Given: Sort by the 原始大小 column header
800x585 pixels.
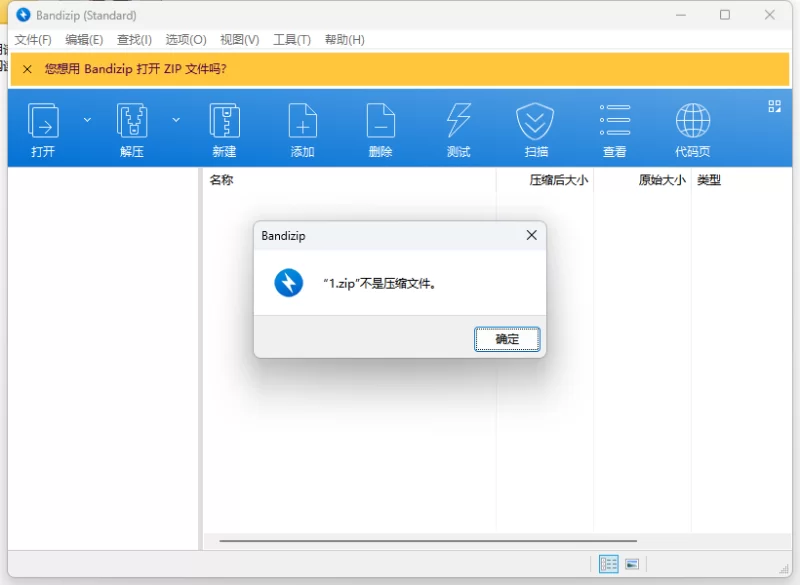Looking at the screenshot, I should click(x=642, y=180).
